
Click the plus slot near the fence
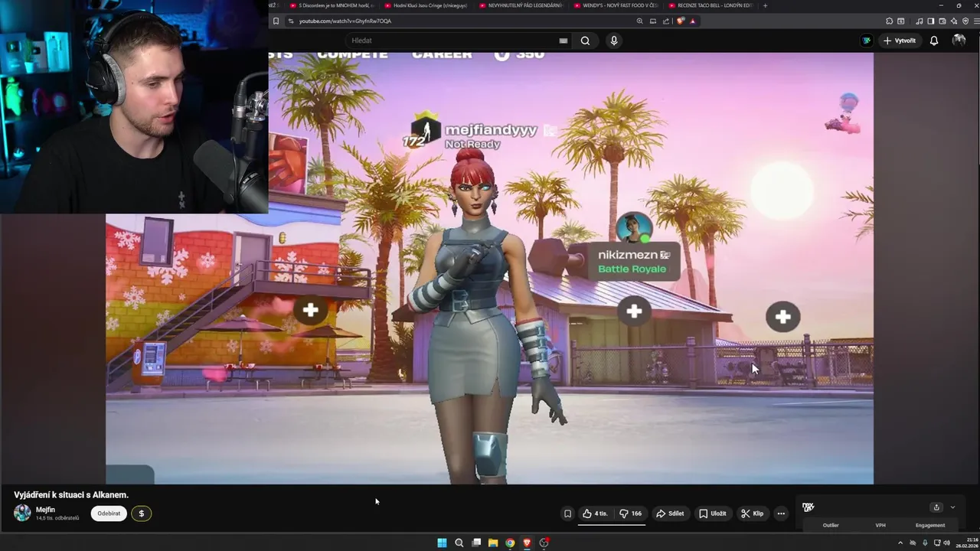(782, 317)
